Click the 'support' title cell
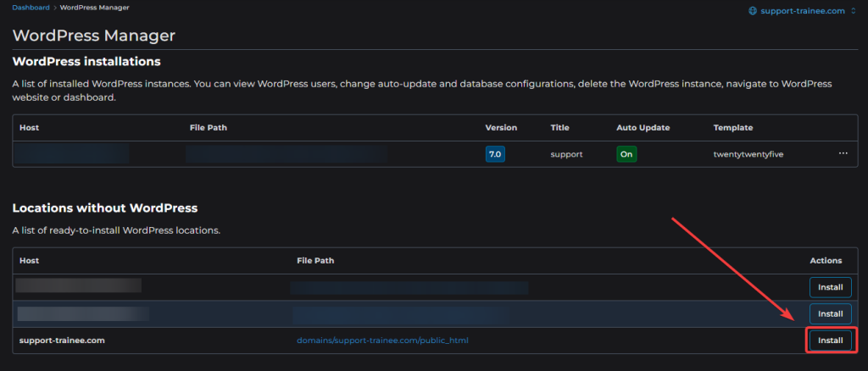 (x=566, y=154)
